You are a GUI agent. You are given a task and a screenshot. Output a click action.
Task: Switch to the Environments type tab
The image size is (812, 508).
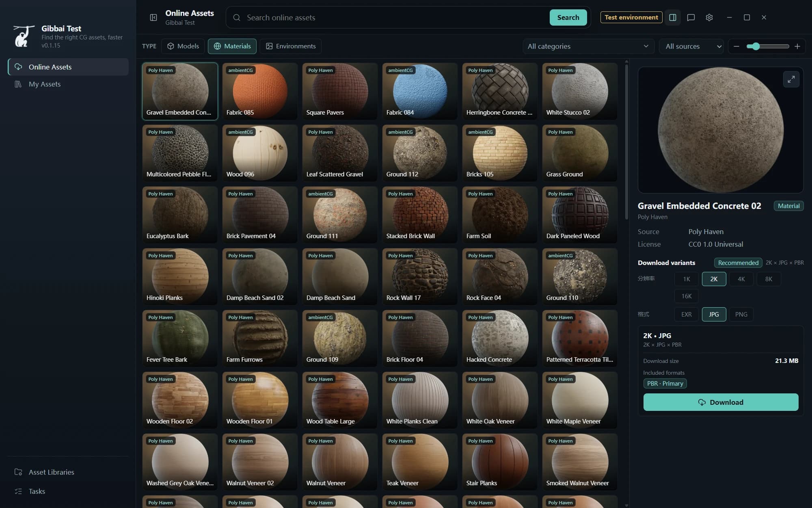(291, 46)
